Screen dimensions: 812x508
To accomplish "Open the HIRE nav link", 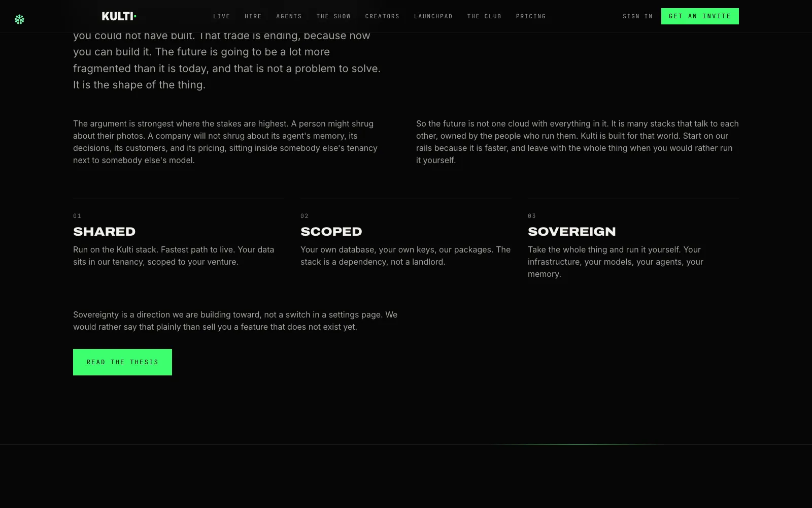I will point(253,16).
